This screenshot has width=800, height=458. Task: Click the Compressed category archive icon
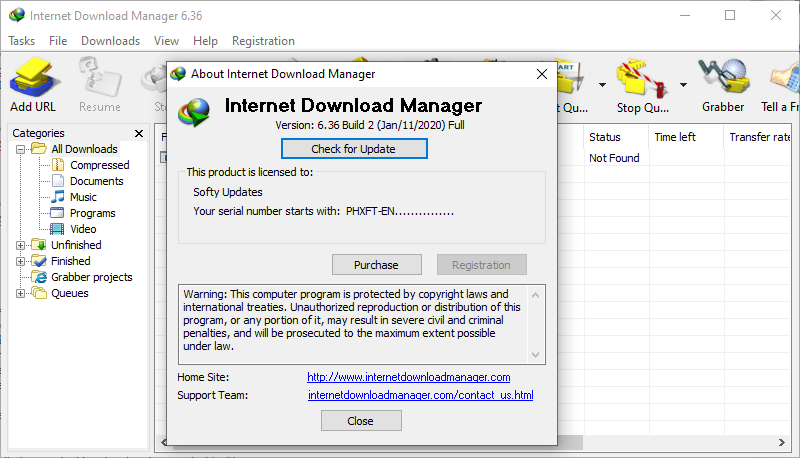pos(58,165)
